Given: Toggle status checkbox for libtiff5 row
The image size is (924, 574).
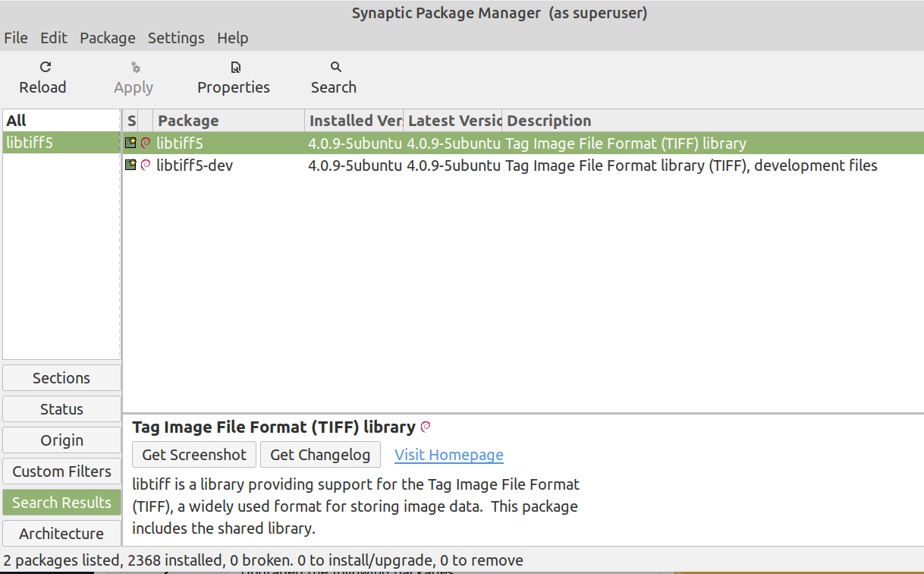Looking at the screenshot, I should [130, 143].
